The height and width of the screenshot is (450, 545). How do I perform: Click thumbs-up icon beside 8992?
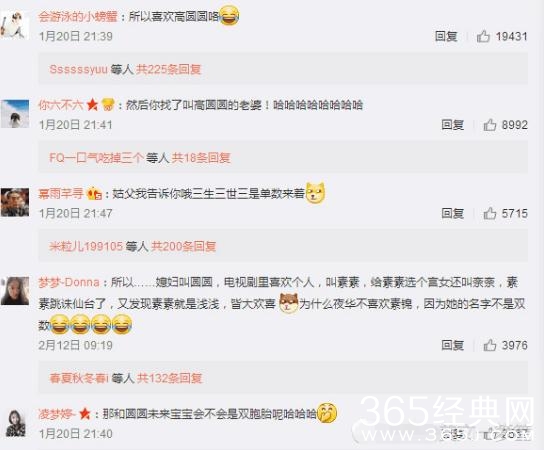[x=490, y=124]
